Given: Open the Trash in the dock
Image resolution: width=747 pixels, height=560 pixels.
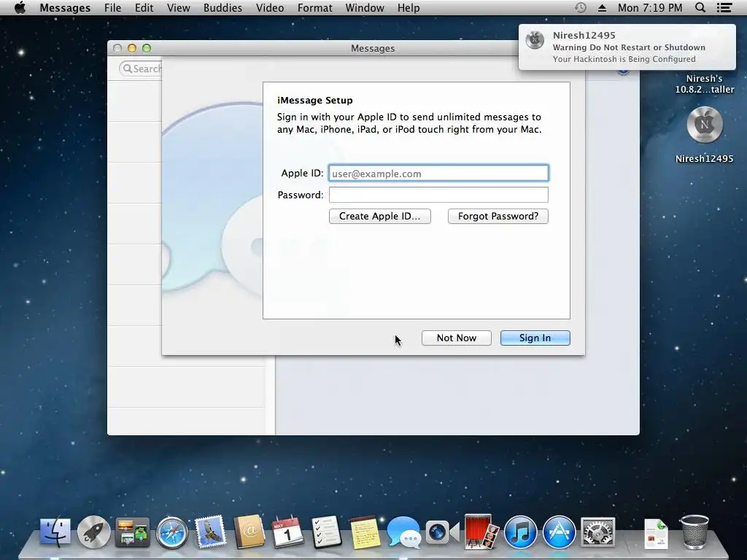Looking at the screenshot, I should tap(694, 532).
